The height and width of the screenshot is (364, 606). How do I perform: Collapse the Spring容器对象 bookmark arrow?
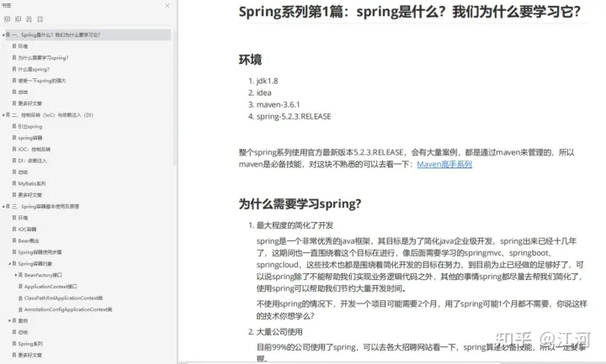pyautogui.click(x=9, y=264)
